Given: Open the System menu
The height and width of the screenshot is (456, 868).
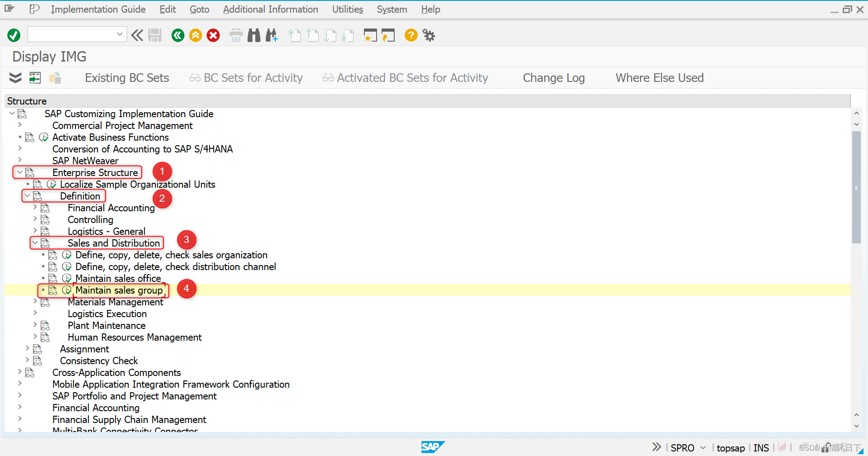Looking at the screenshot, I should pos(392,9).
